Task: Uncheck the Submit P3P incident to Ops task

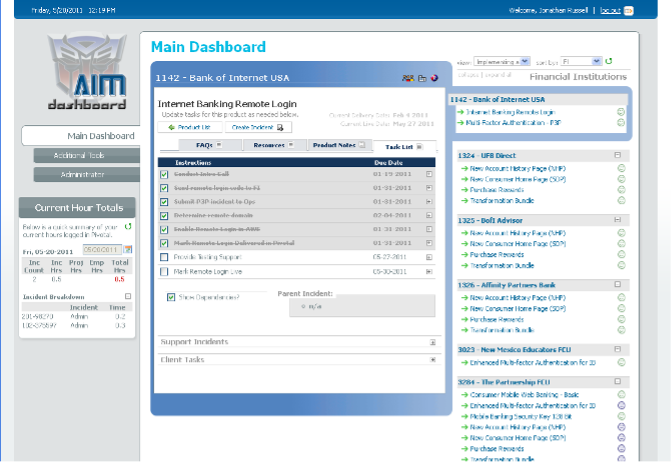Action: [164, 202]
